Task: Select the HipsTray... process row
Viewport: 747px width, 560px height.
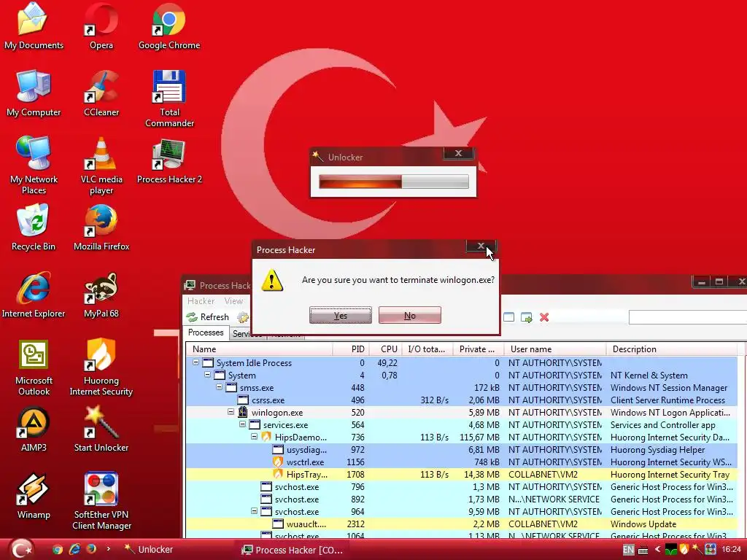Action: point(461,474)
